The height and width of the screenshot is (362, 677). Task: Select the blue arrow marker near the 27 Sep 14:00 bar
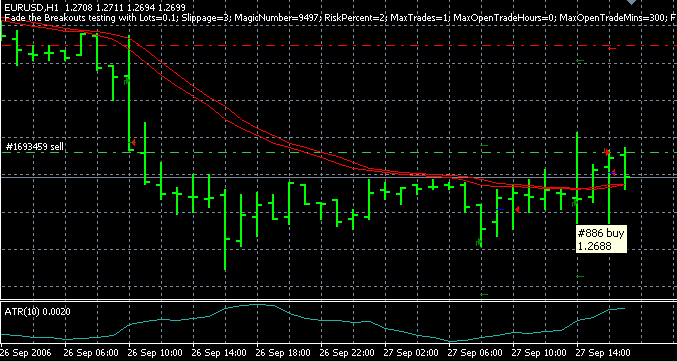click(x=611, y=172)
